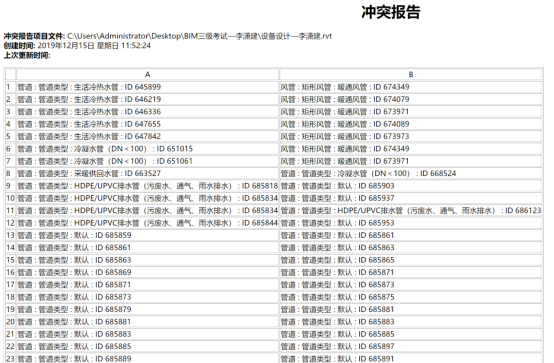Click the HDPE/UPVC cell ID 686123
The image size is (554, 363).
point(411,211)
